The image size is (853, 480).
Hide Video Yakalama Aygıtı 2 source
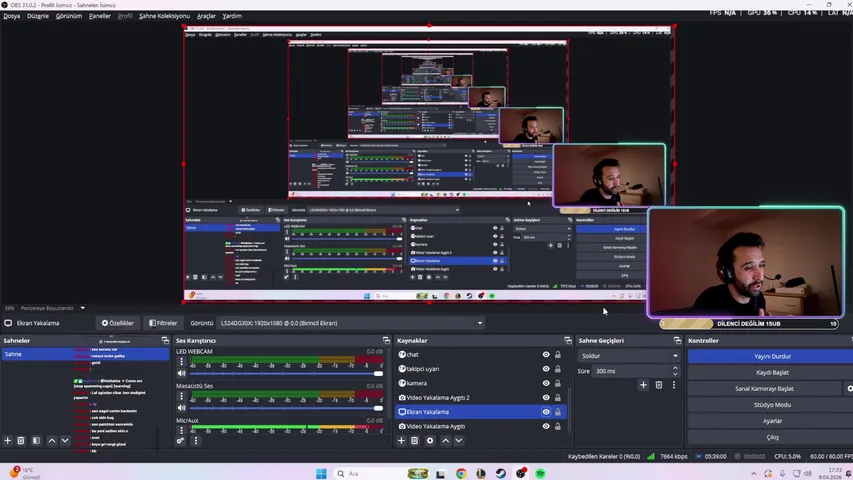(x=546, y=398)
